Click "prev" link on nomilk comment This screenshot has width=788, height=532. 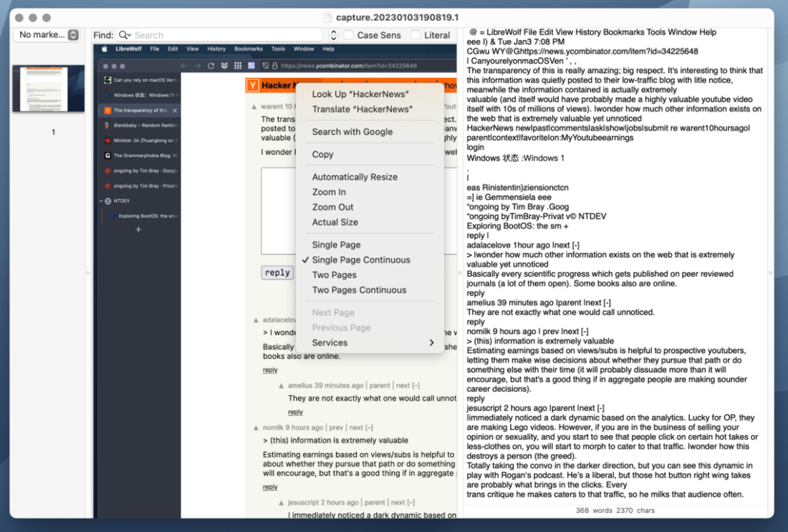tap(336, 428)
